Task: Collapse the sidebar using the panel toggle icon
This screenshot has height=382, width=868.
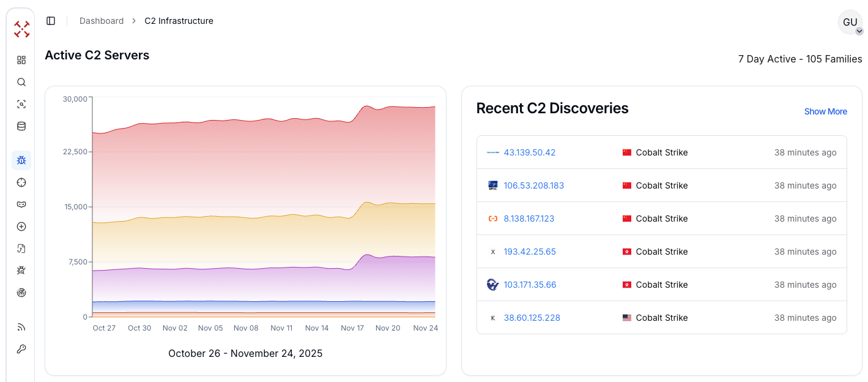Action: click(51, 20)
